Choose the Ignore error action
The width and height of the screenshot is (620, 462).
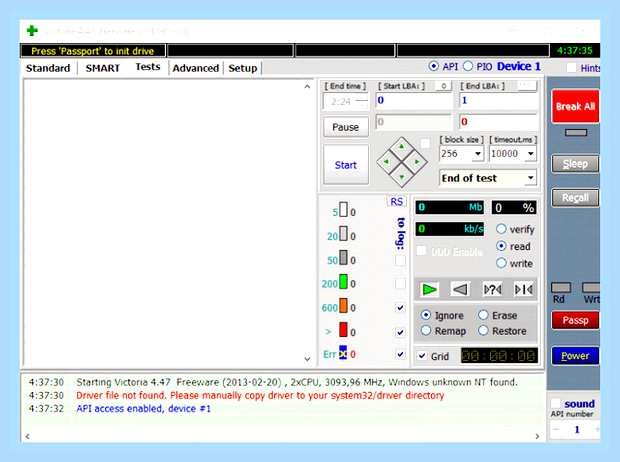coord(426,315)
